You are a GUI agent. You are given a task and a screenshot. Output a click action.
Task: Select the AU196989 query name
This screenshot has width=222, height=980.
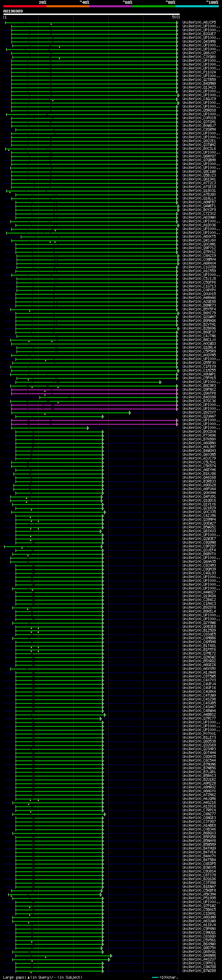tap(13, 11)
